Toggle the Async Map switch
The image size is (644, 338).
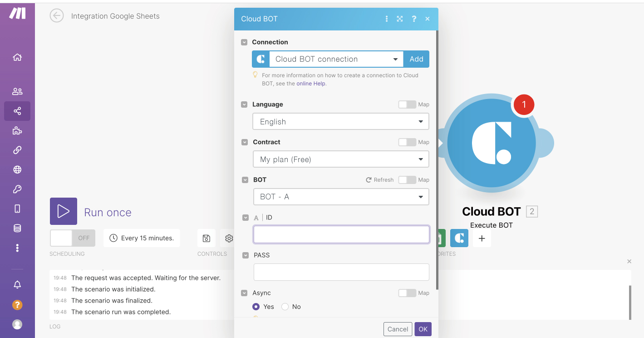(407, 293)
